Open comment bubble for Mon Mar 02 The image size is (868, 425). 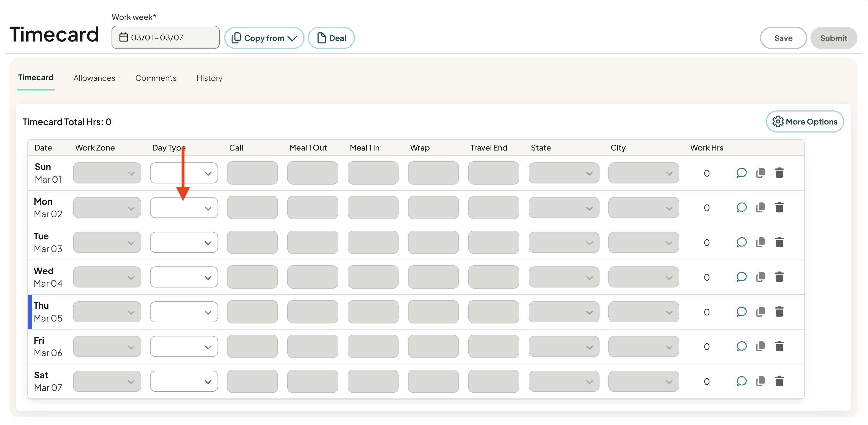[x=741, y=208]
